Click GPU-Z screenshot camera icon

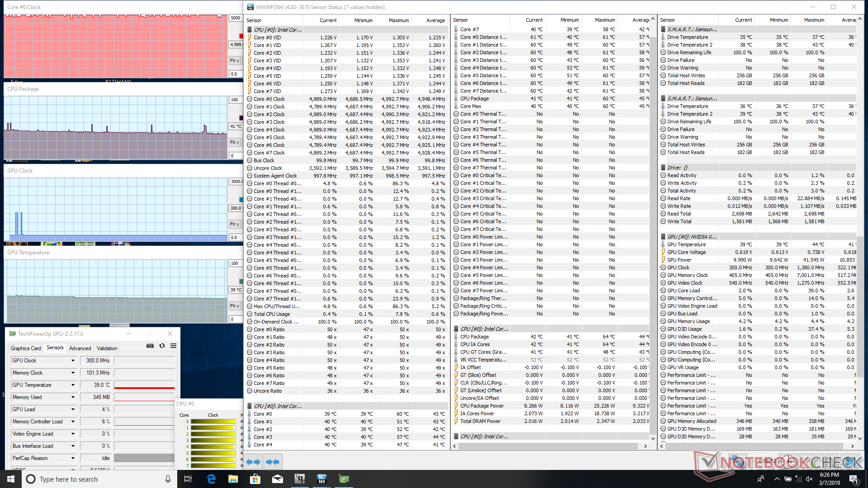click(150, 346)
